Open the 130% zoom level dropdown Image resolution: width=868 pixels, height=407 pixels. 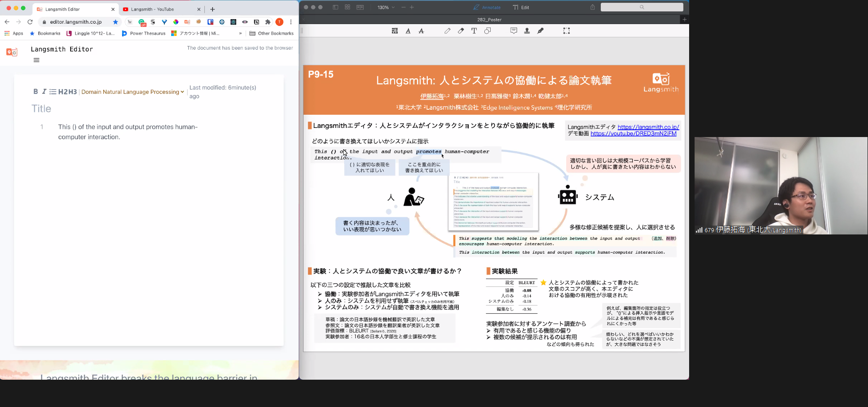386,7
